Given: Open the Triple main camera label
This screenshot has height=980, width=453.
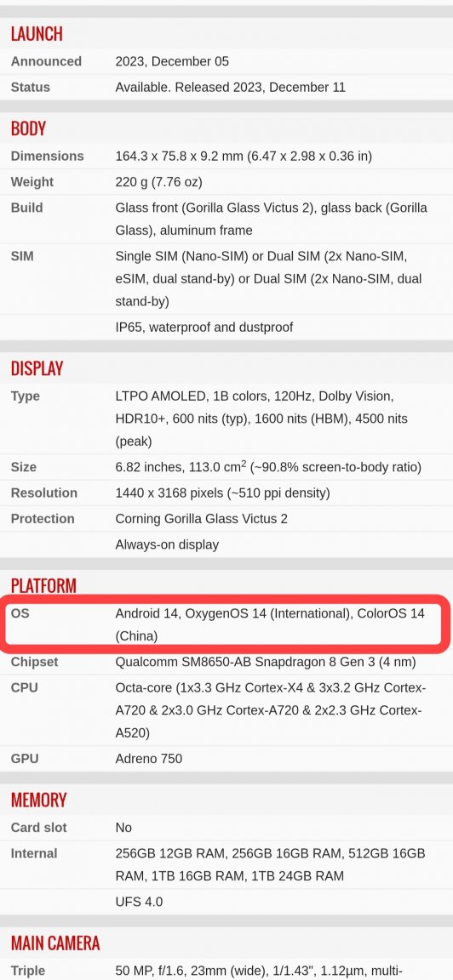Looking at the screenshot, I should click(x=28, y=970).
